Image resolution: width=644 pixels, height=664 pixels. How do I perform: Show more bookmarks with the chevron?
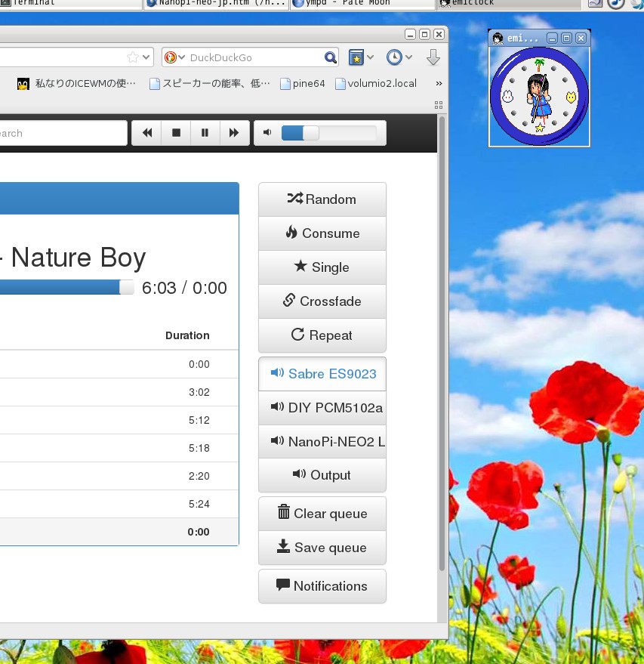[x=439, y=84]
